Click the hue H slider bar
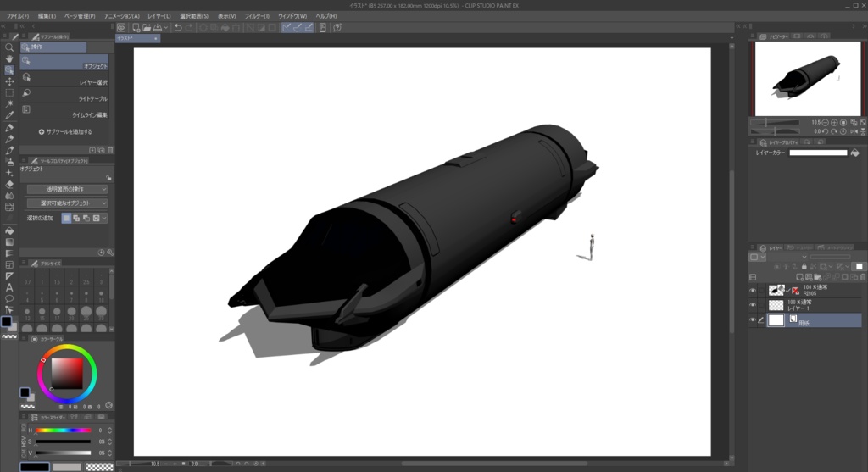 click(x=63, y=430)
